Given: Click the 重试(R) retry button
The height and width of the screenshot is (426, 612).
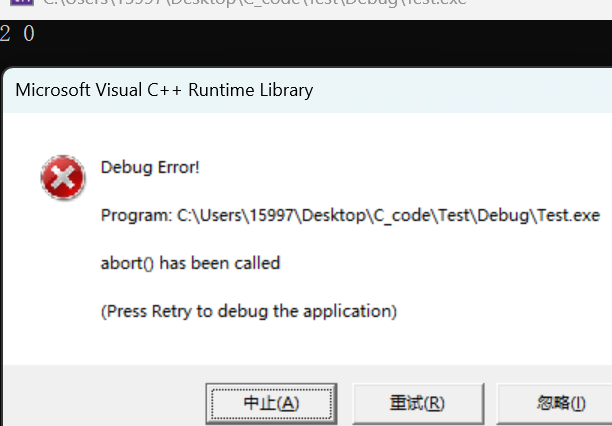Looking at the screenshot, I should [x=418, y=403].
